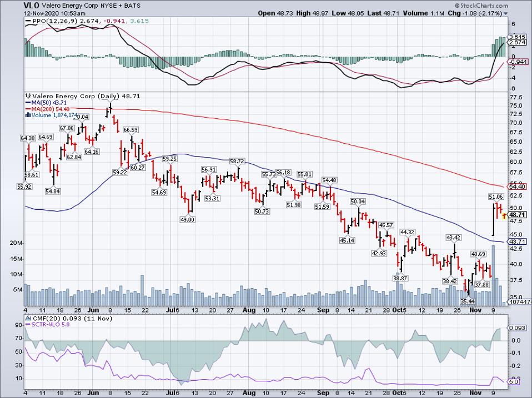Select the CMF(20) 0.093 (11 Nov) label
532x398 pixels.
(72, 319)
